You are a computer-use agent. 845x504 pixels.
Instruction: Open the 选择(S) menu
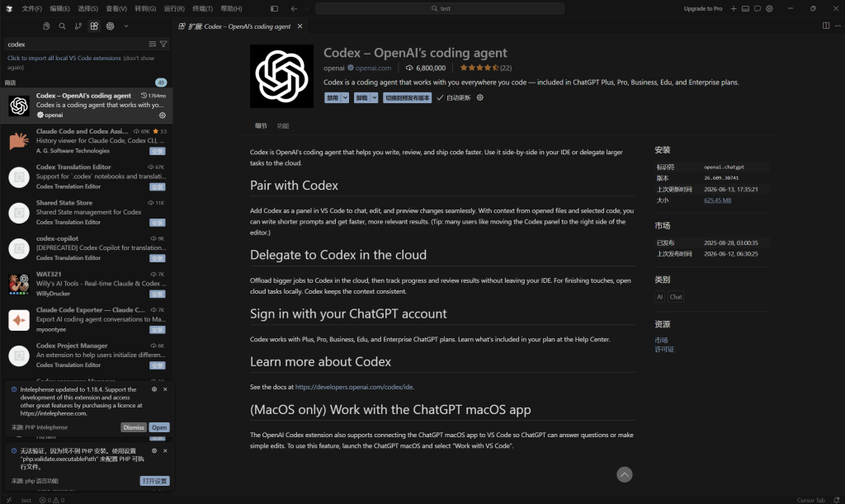[x=87, y=8]
